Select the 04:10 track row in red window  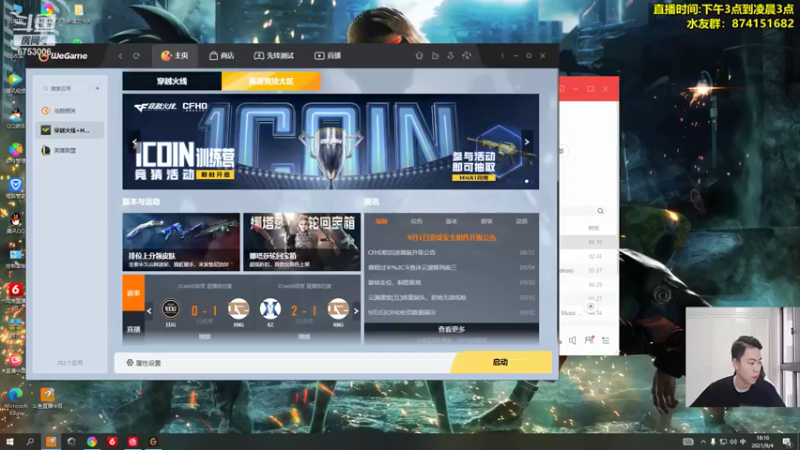[x=589, y=242]
